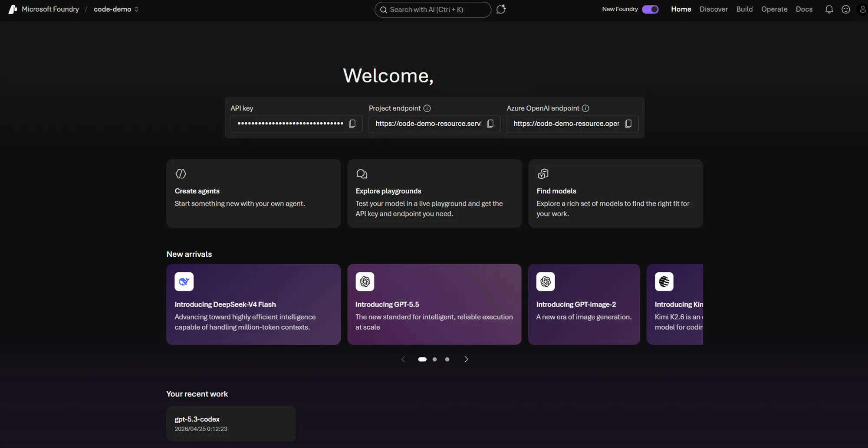Open the Explore playgrounds card

coord(434,193)
